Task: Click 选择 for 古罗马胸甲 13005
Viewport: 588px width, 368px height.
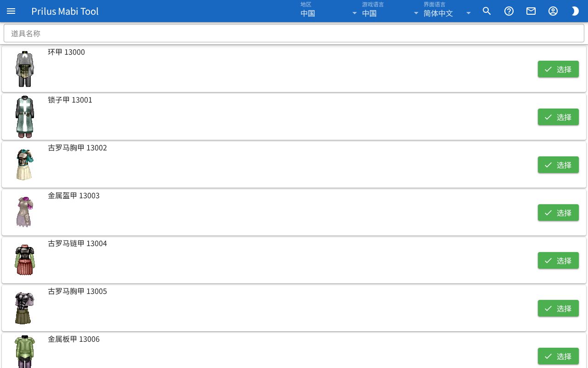Action: 558,308
